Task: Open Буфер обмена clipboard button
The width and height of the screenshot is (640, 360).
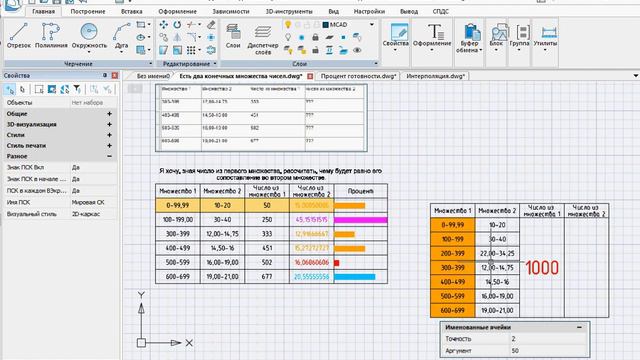Action: pos(469,38)
